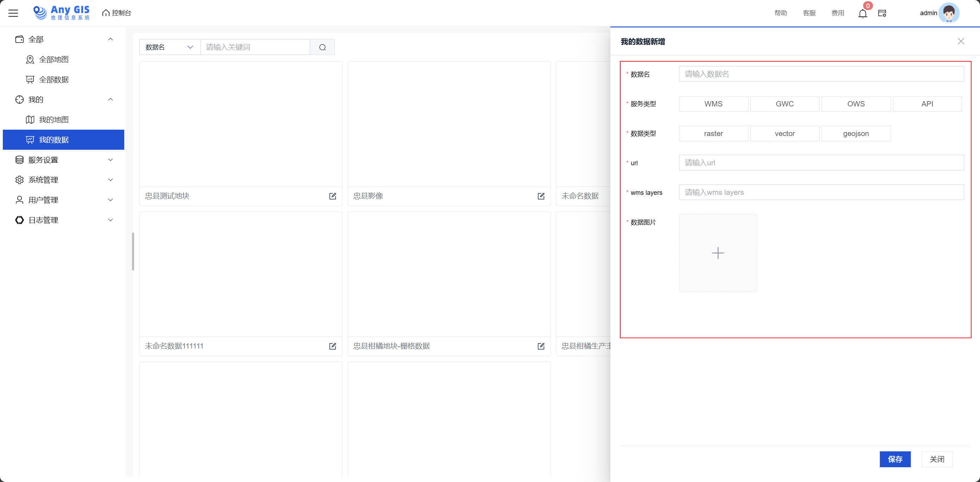Viewport: 980px width, 482px height.
Task: Select WMS service type
Action: pos(713,104)
